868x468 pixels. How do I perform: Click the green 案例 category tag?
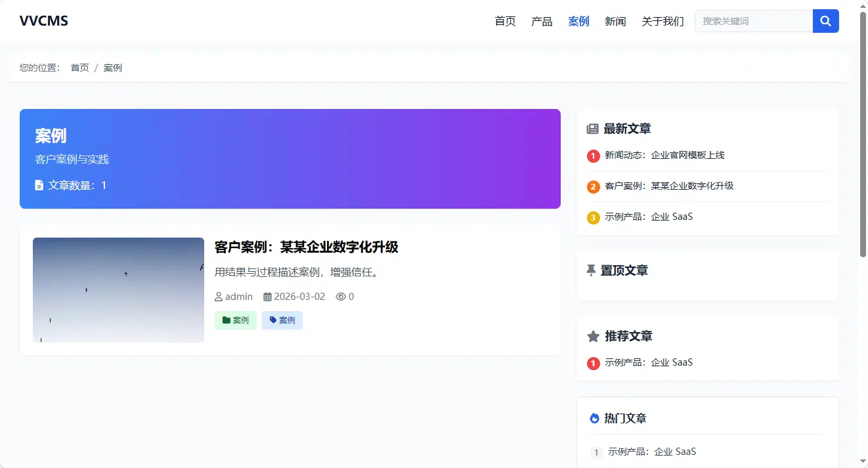(236, 320)
